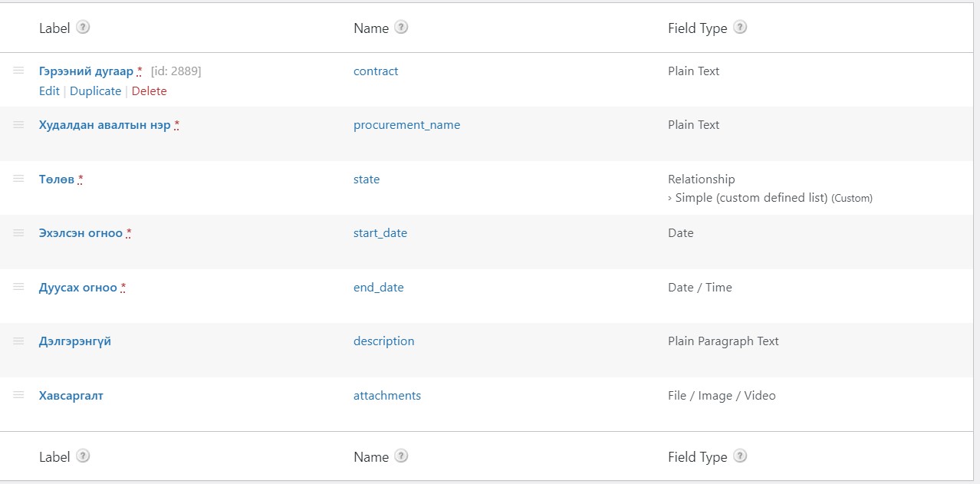
Task: Click the end_date field name
Action: click(x=378, y=288)
